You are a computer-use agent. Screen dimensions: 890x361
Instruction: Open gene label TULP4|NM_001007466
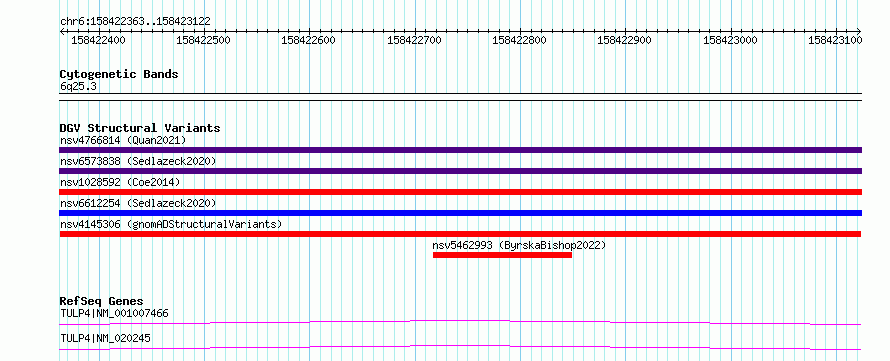pos(114,313)
